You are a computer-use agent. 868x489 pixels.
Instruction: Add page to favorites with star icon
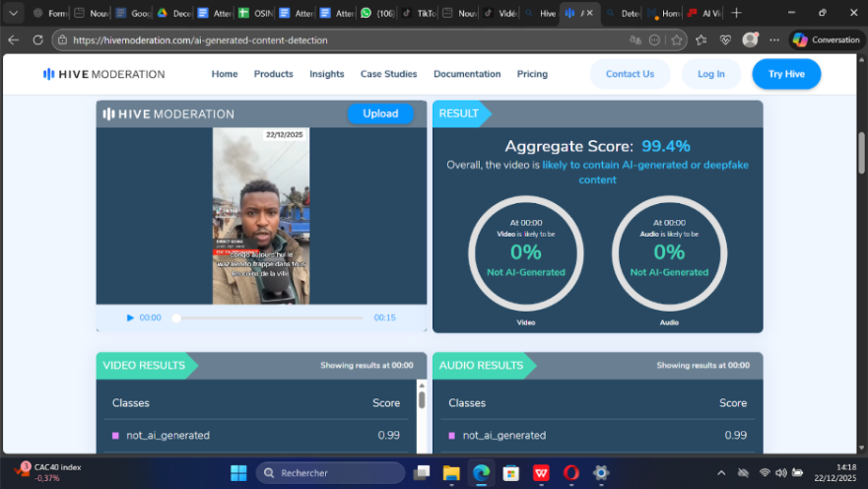point(677,40)
